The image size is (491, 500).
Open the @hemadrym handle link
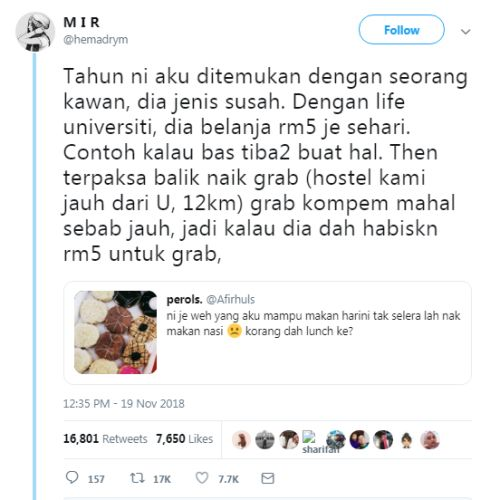[96, 39]
